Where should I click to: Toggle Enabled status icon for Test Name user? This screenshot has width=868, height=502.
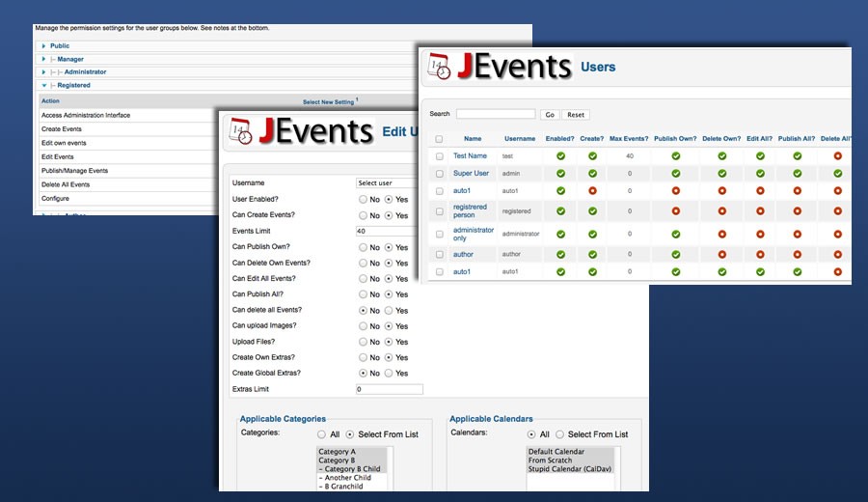pos(560,155)
